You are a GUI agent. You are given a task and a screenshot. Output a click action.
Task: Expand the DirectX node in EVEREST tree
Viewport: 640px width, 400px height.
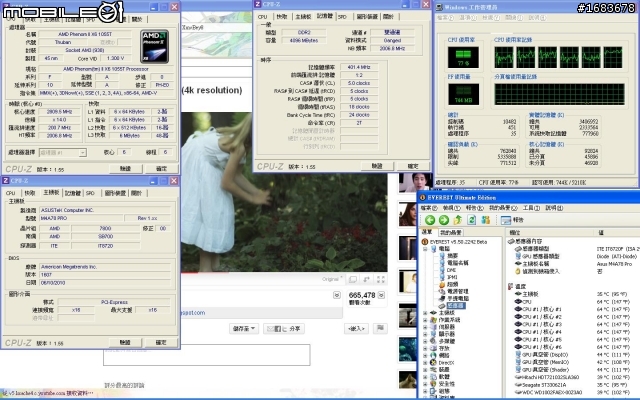click(425, 362)
